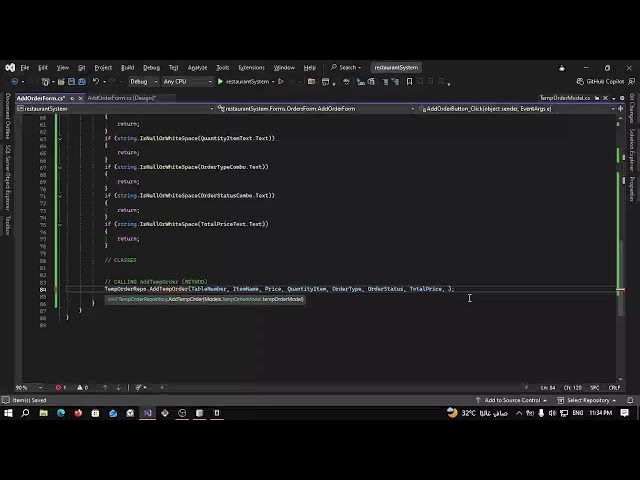Click the ENG language indicator in tray

point(578,413)
